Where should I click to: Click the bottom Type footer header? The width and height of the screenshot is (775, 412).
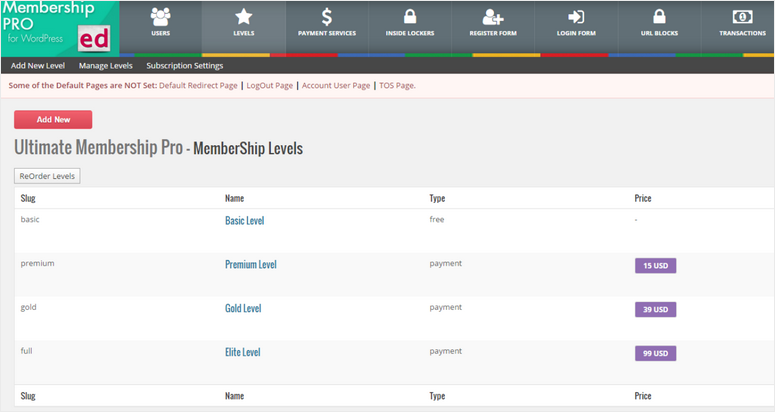click(437, 396)
